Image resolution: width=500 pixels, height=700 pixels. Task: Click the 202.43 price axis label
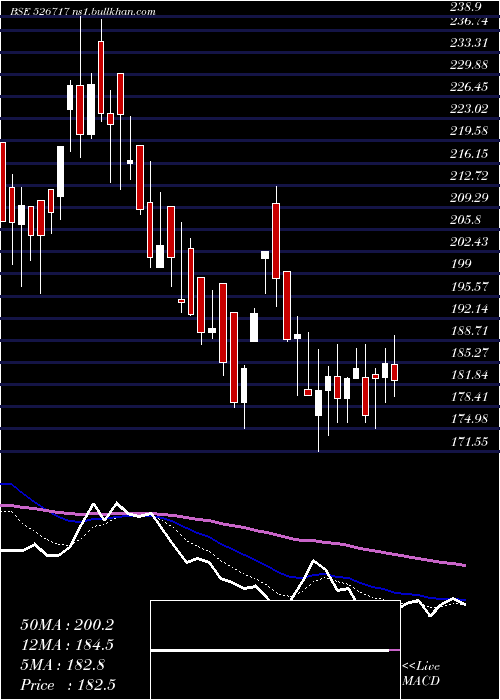point(468,242)
